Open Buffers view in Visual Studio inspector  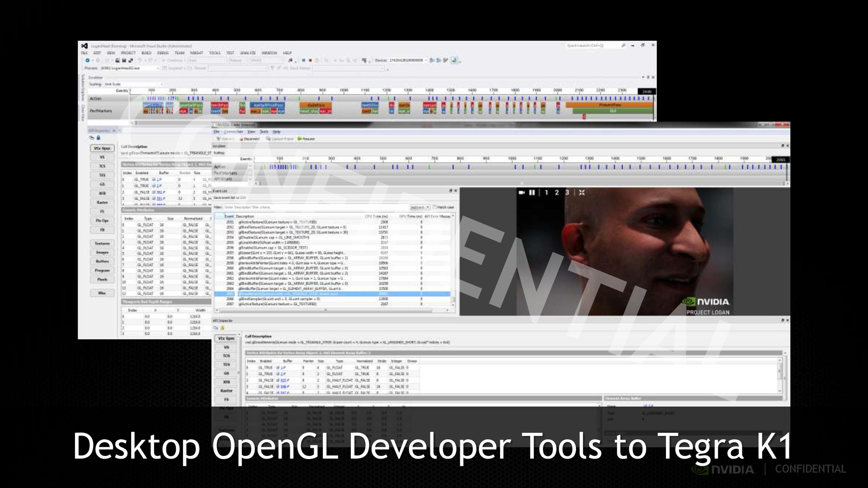(102, 261)
